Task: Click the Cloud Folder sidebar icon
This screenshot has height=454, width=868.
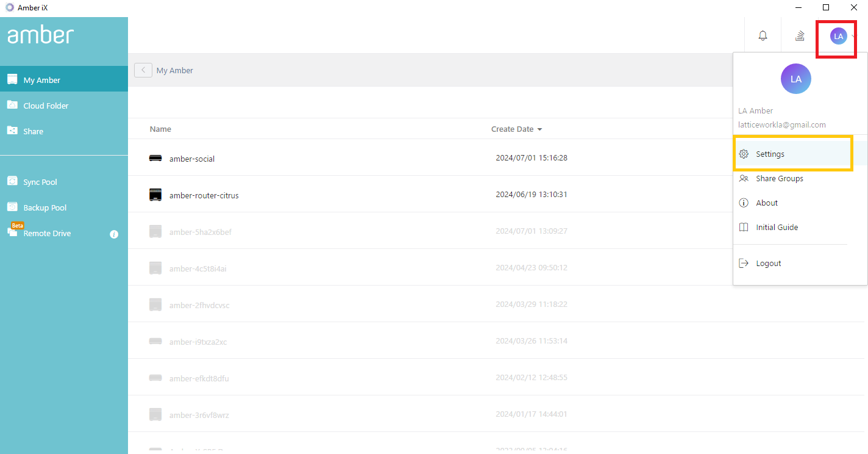Action: pyautogui.click(x=12, y=105)
